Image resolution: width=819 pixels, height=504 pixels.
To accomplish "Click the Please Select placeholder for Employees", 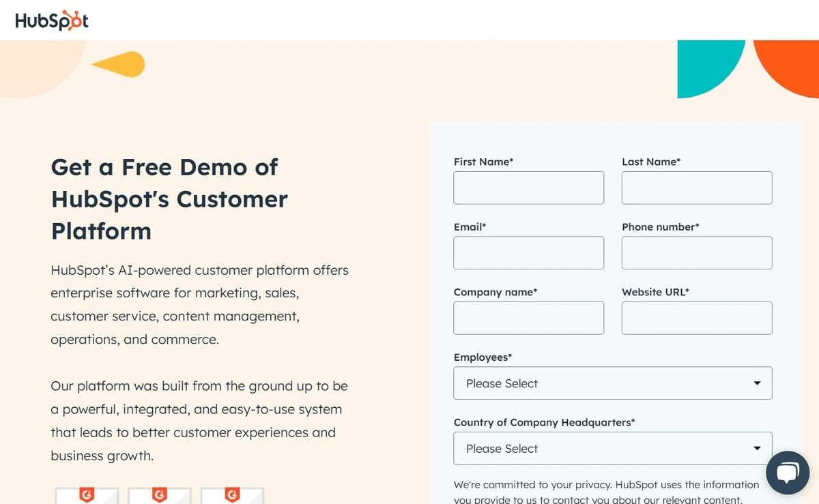I will point(502,383).
